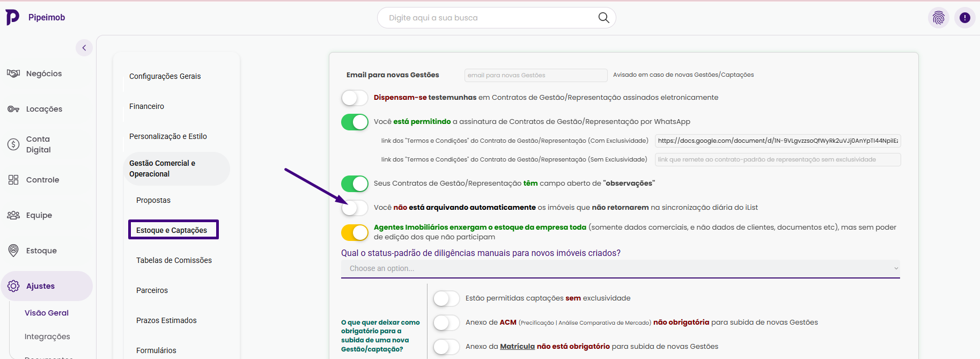Open Conta Digital via dollar icon
This screenshot has height=359, width=980.
click(x=13, y=144)
